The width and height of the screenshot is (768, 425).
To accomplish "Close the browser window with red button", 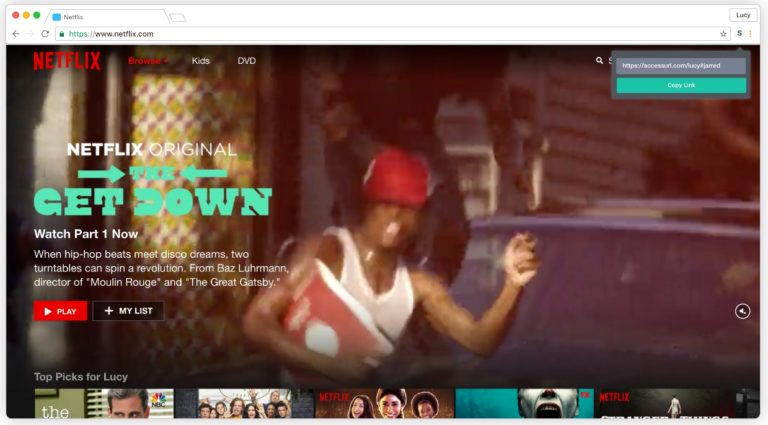I will [x=16, y=15].
